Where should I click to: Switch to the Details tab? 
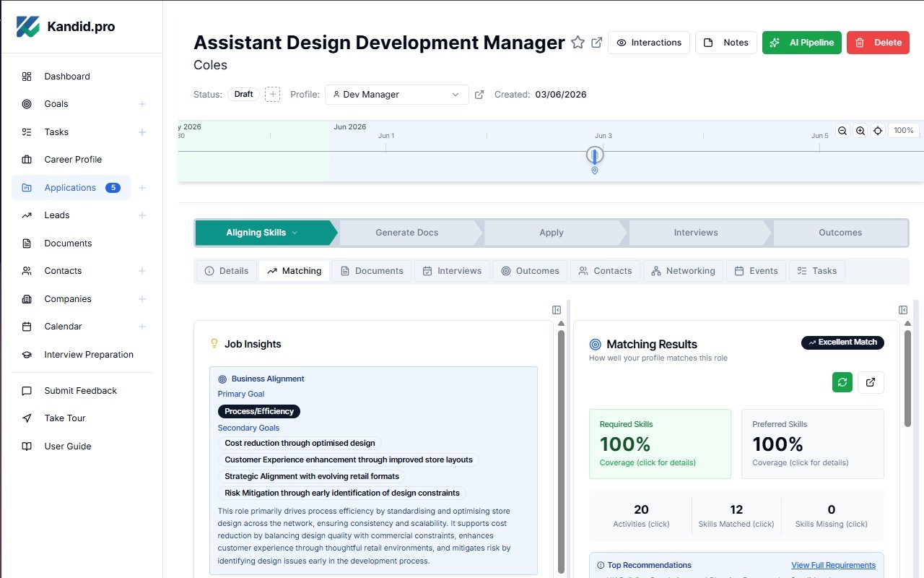pyautogui.click(x=227, y=271)
